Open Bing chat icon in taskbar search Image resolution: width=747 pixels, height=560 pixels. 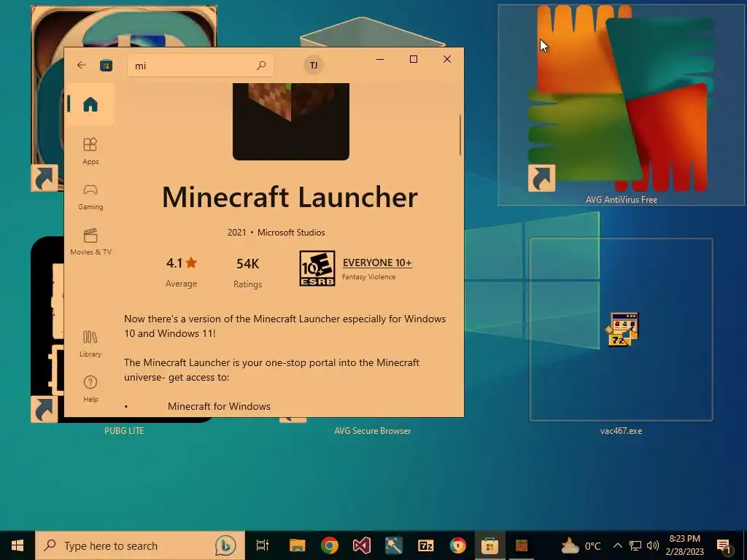coord(225,545)
